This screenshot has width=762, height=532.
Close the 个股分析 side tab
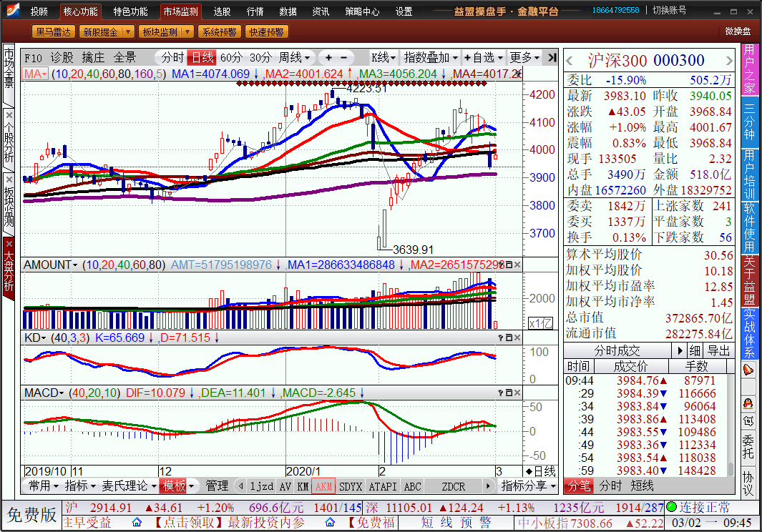click(x=9, y=115)
